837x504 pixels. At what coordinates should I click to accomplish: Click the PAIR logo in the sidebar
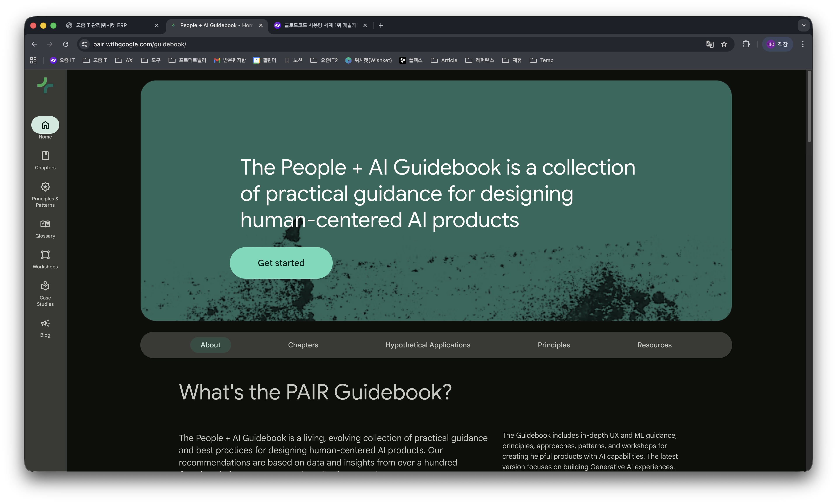(x=45, y=85)
